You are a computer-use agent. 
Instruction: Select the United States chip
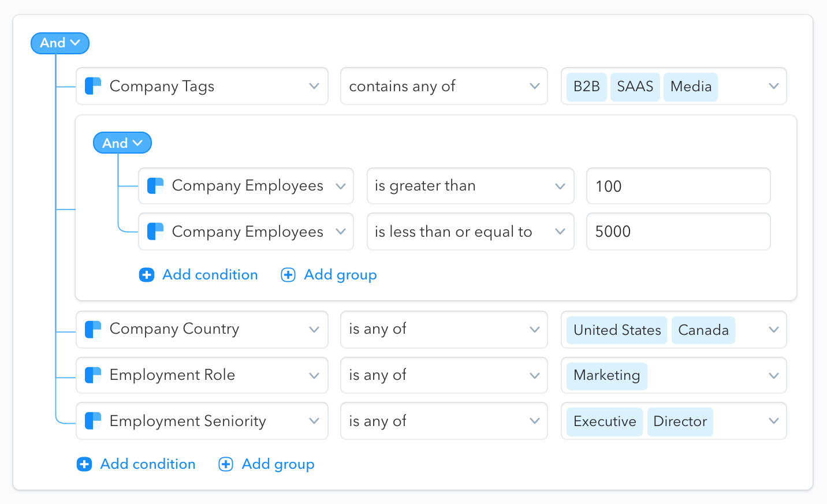click(x=617, y=330)
